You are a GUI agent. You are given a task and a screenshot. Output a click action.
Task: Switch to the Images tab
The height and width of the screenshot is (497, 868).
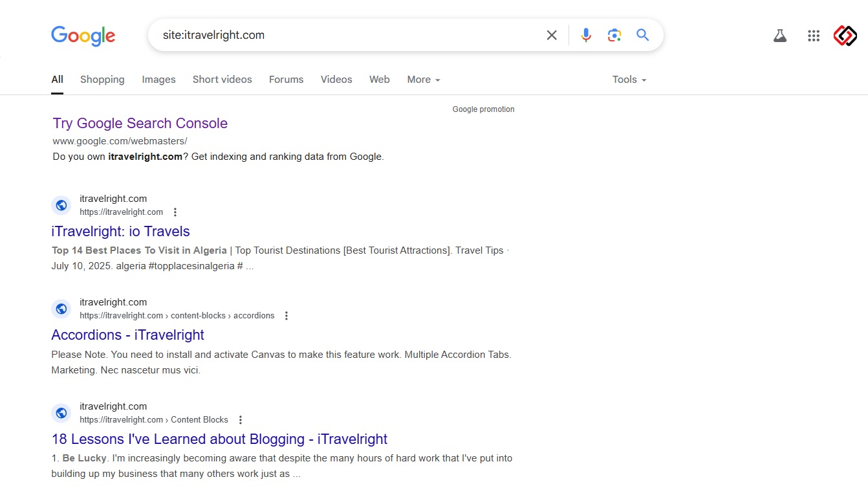click(158, 80)
